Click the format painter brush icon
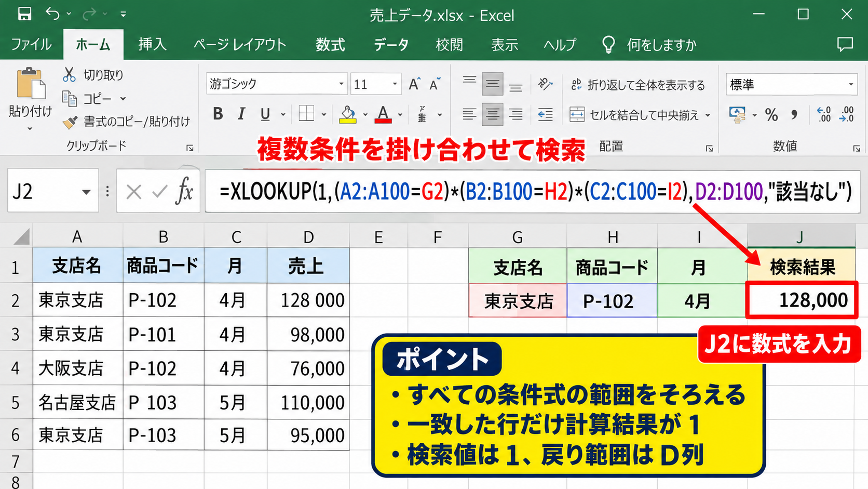The height and width of the screenshot is (489, 868). click(70, 122)
